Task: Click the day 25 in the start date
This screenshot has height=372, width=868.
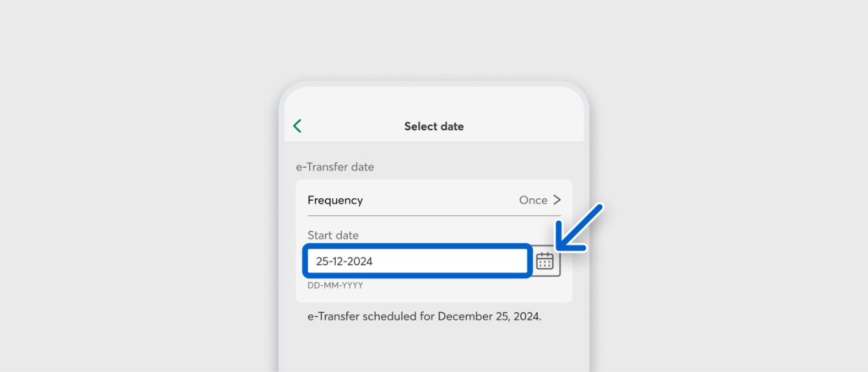Action: tap(322, 261)
